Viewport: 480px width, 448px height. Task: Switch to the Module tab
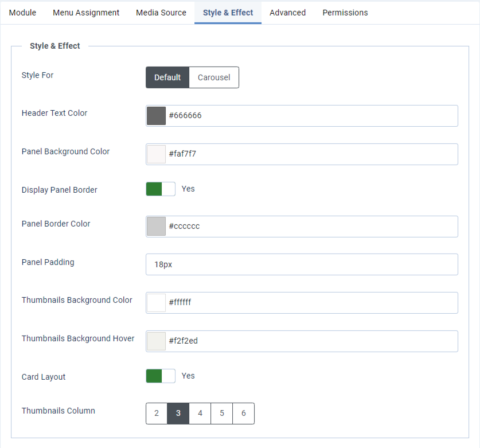[x=22, y=13]
